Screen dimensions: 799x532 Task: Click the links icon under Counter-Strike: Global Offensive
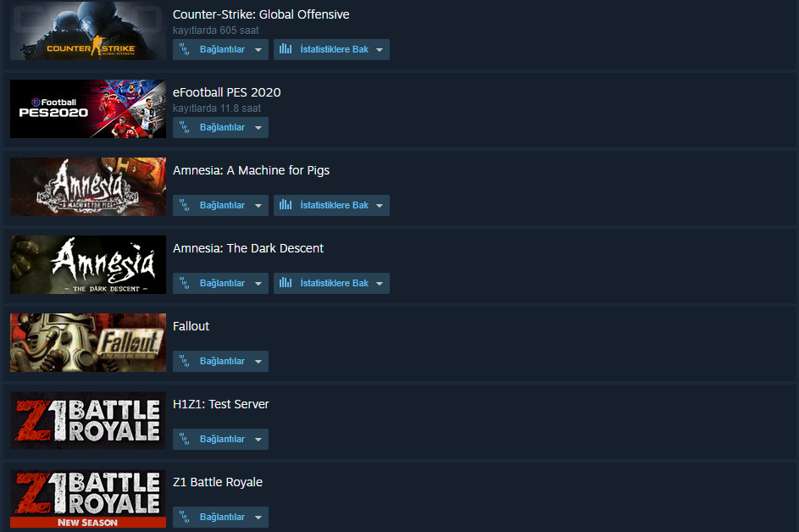point(185,49)
